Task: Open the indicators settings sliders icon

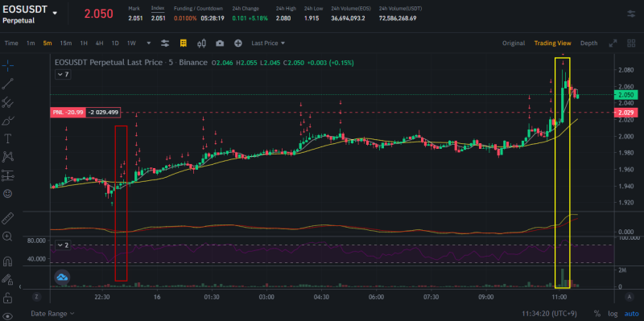Action: point(165,43)
